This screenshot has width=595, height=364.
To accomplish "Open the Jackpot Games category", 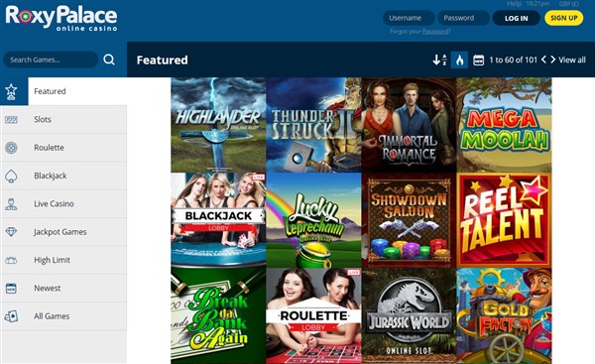I will (63, 232).
